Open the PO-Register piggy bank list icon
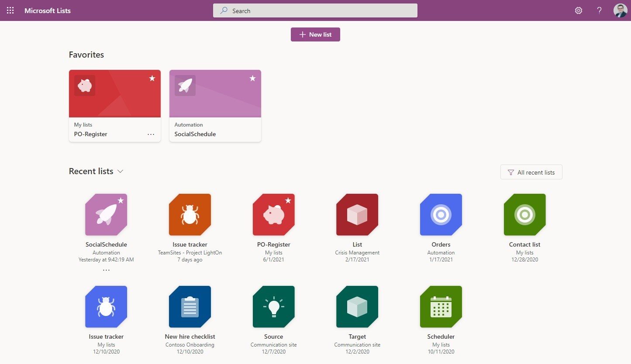The image size is (631, 364). pyautogui.click(x=273, y=214)
